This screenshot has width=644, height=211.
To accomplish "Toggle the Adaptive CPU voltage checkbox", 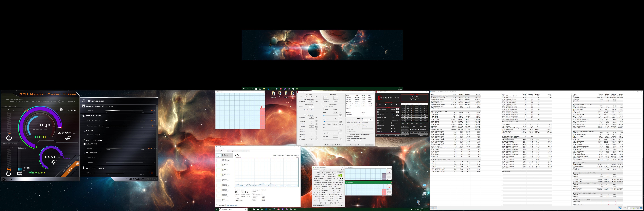I will [x=85, y=144].
